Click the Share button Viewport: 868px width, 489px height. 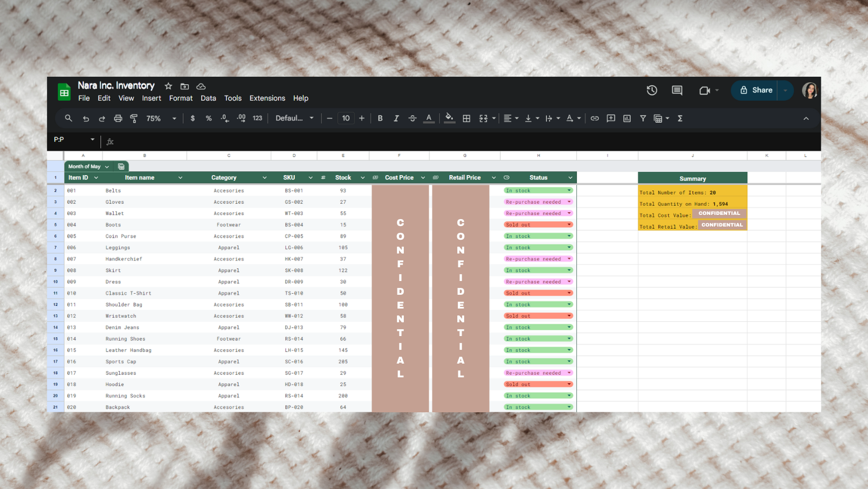pyautogui.click(x=755, y=90)
